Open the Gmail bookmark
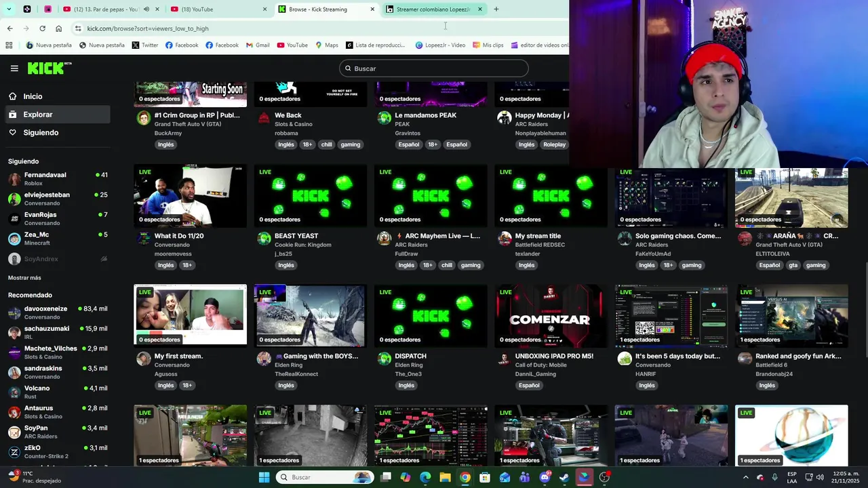 tap(257, 45)
